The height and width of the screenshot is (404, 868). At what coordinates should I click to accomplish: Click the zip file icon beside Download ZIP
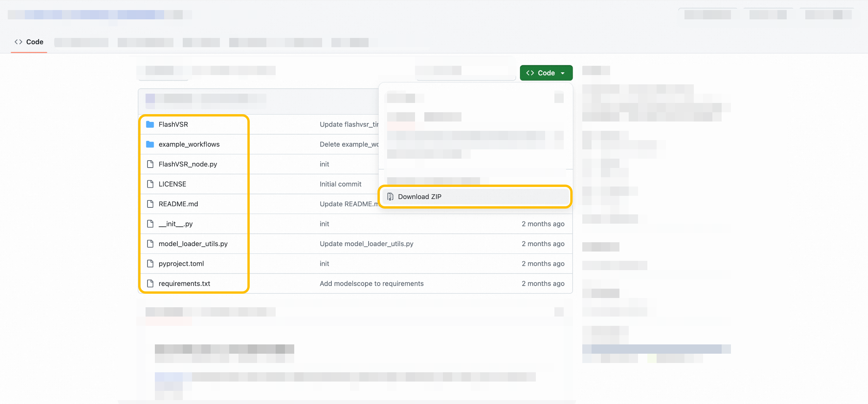coord(390,197)
